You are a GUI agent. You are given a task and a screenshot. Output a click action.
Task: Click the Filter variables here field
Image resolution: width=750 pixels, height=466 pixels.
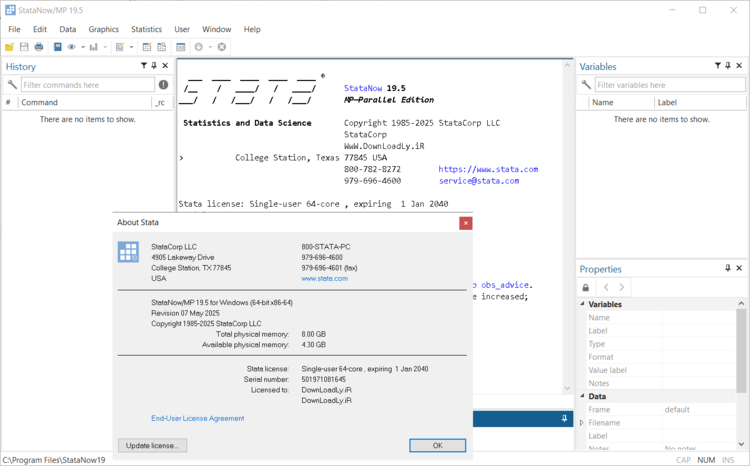pyautogui.click(x=669, y=85)
